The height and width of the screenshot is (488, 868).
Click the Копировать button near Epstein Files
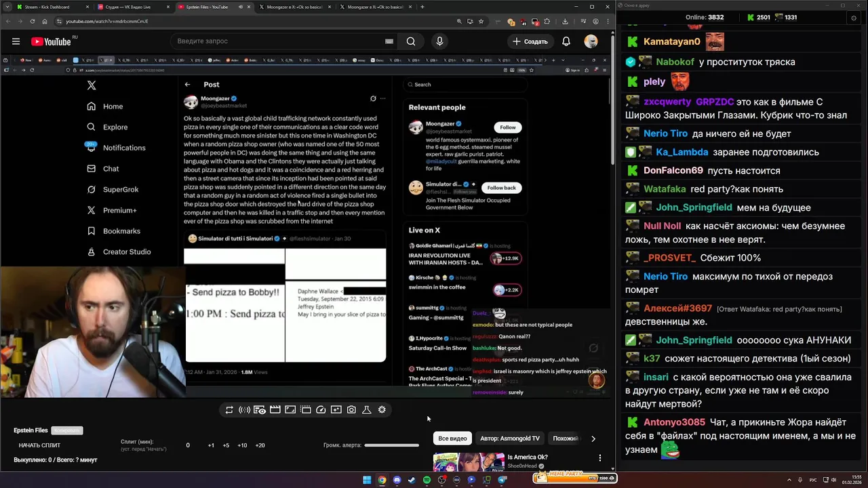(x=67, y=430)
